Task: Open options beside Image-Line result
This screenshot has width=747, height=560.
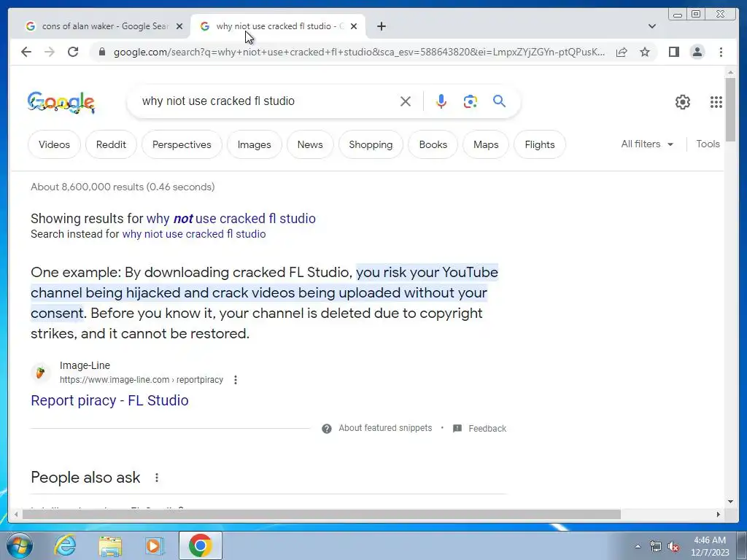Action: point(236,380)
